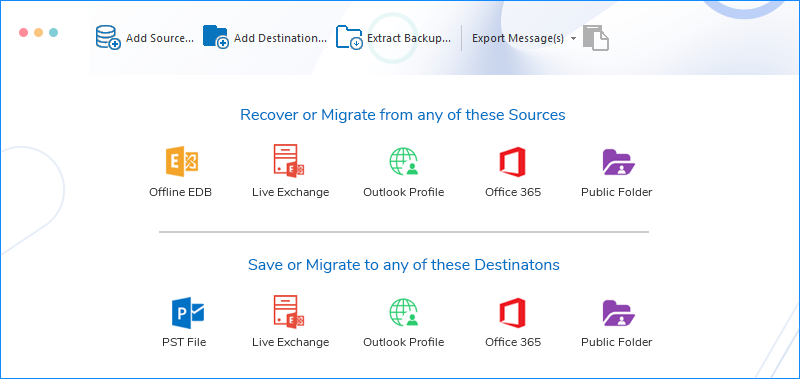Click the red window close dot
The image size is (800, 379).
click(23, 33)
